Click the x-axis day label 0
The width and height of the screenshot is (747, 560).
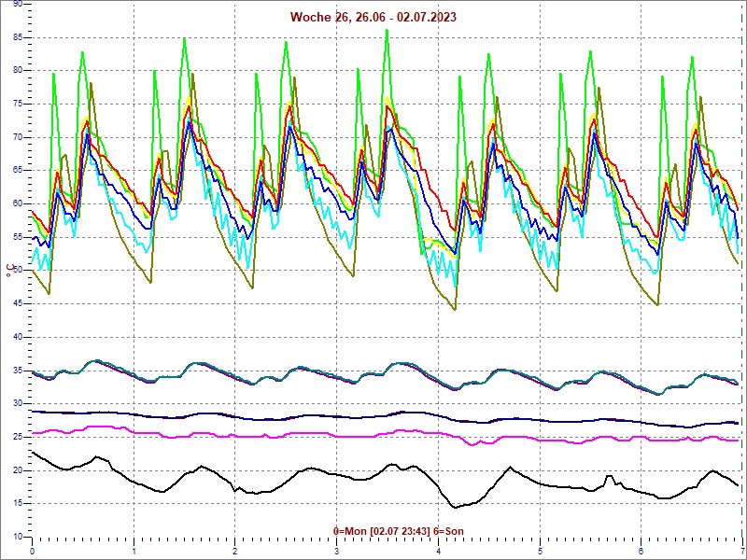(x=33, y=552)
